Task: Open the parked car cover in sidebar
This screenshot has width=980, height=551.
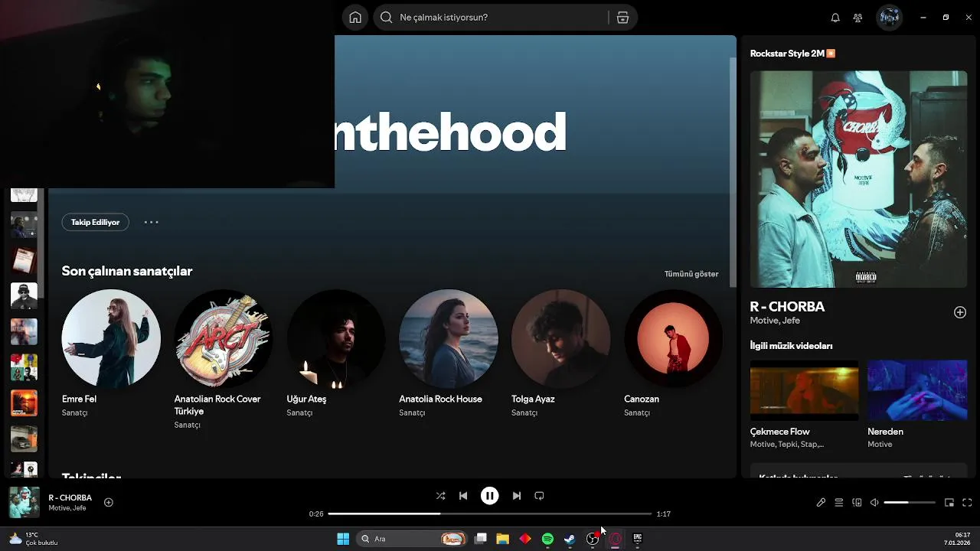Action: [24, 439]
